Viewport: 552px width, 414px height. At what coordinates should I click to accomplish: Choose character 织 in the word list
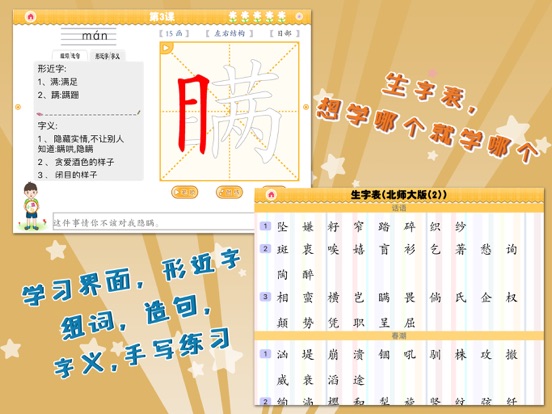tap(435, 226)
